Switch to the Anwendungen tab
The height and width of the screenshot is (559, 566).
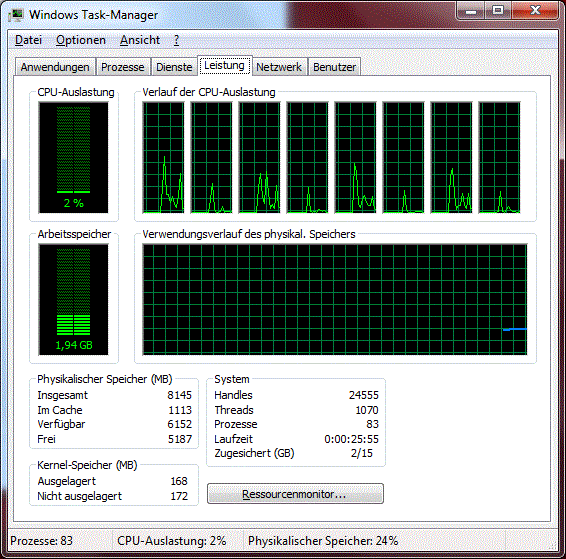pyautogui.click(x=55, y=67)
